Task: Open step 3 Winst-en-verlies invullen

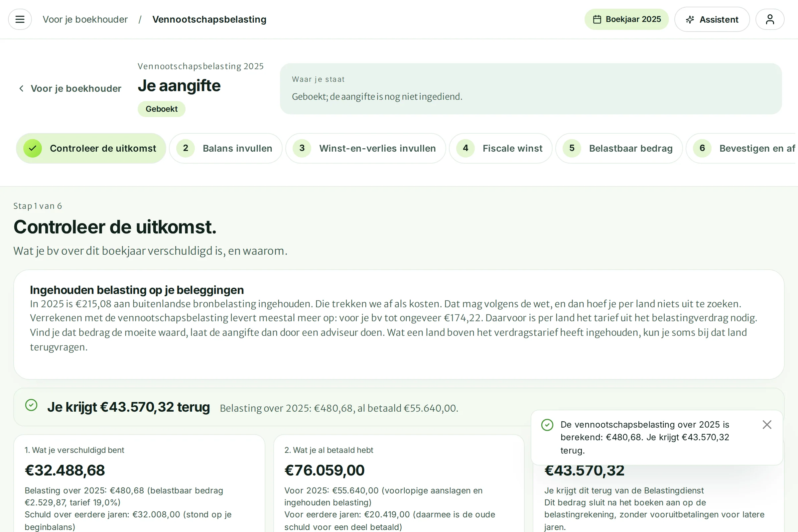Action: click(x=365, y=148)
